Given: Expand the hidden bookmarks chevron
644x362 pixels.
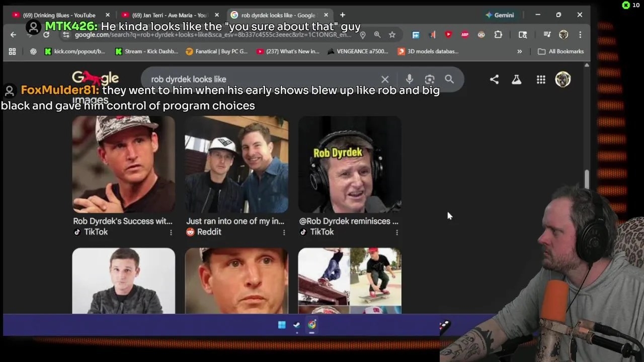Looking at the screenshot, I should (520, 51).
